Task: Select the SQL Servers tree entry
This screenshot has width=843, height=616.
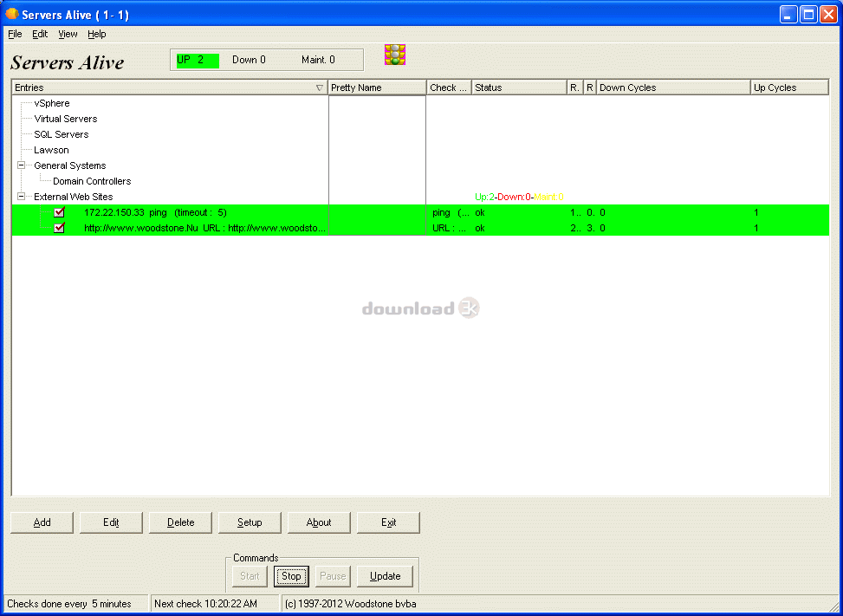Action: 62,134
